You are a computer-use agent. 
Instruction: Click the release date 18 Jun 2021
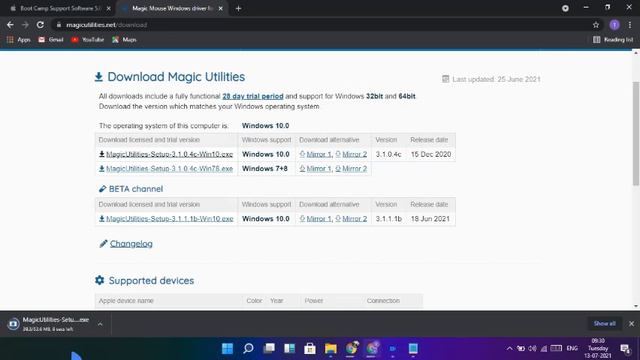(430, 219)
